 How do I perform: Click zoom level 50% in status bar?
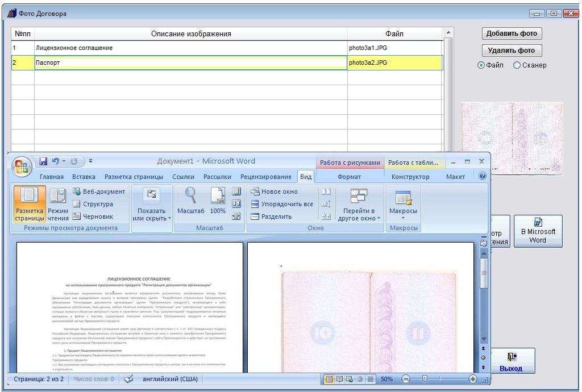point(386,379)
